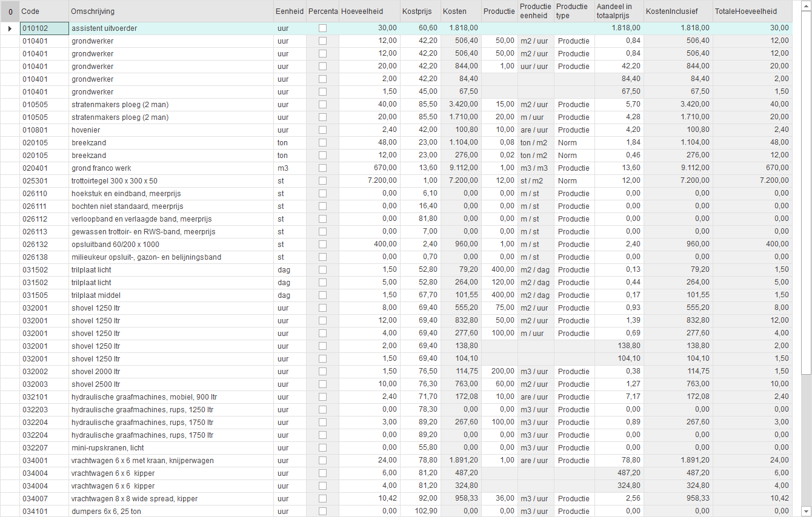812x517 pixels.
Task: Click code cell 034101
Action: coord(44,512)
